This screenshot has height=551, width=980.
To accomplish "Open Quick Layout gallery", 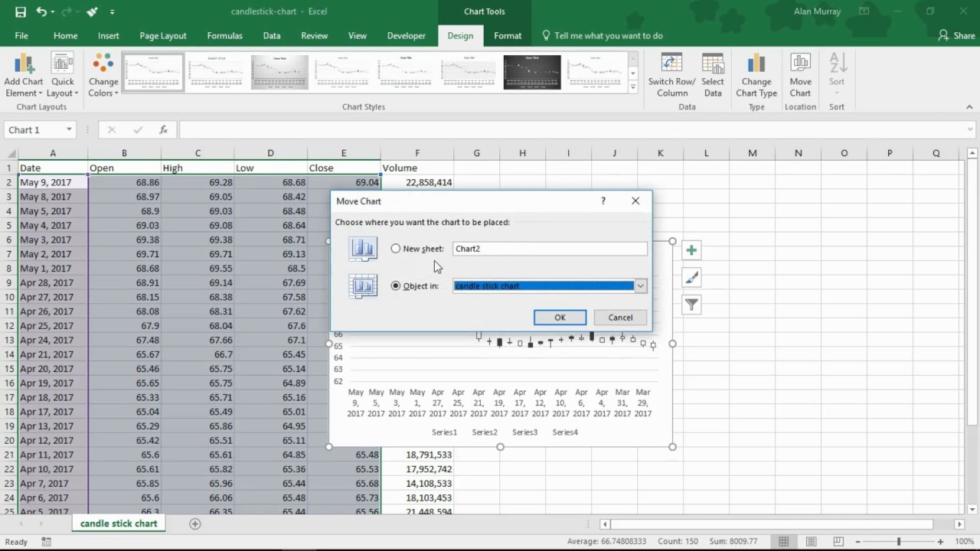I will point(63,76).
